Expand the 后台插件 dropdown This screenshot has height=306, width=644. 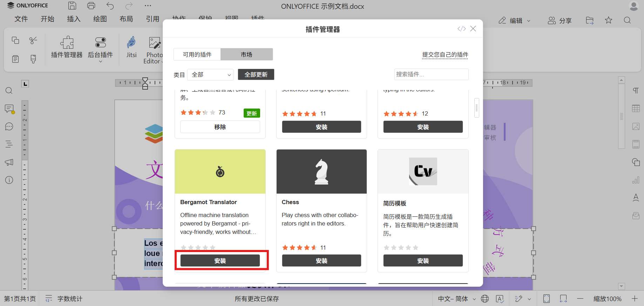click(x=100, y=49)
